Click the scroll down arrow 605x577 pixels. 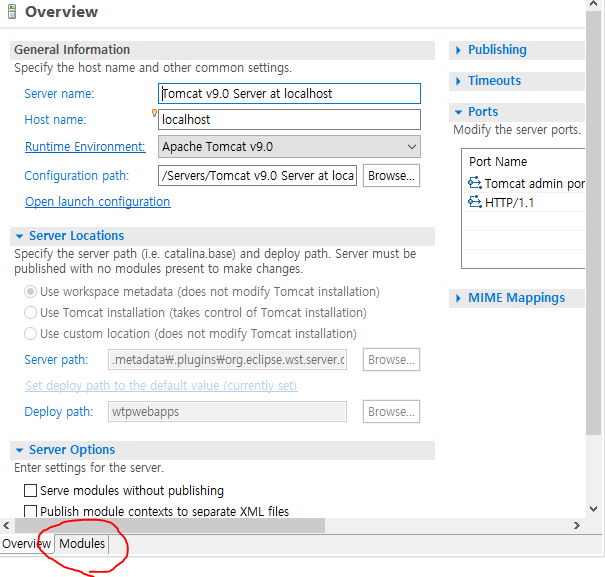[593, 509]
